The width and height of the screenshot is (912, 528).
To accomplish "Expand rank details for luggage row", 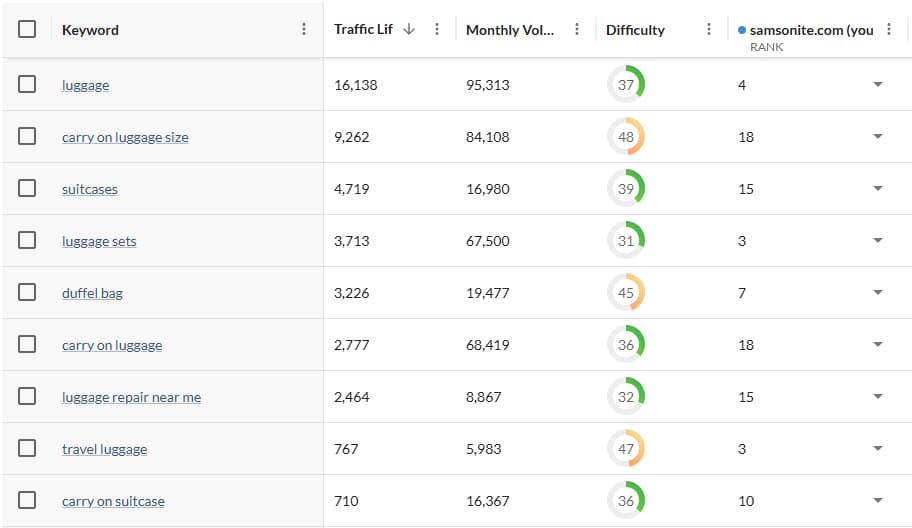I will pyautogui.click(x=877, y=85).
